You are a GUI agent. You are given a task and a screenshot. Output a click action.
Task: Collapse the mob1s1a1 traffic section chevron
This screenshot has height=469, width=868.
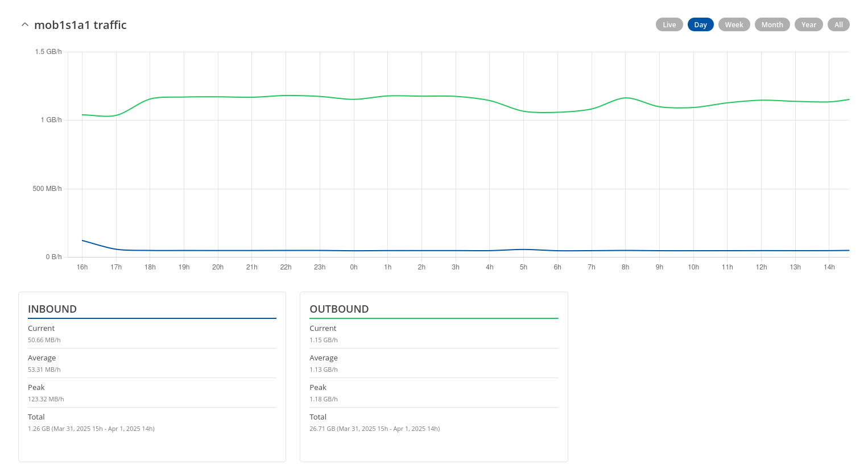point(24,25)
